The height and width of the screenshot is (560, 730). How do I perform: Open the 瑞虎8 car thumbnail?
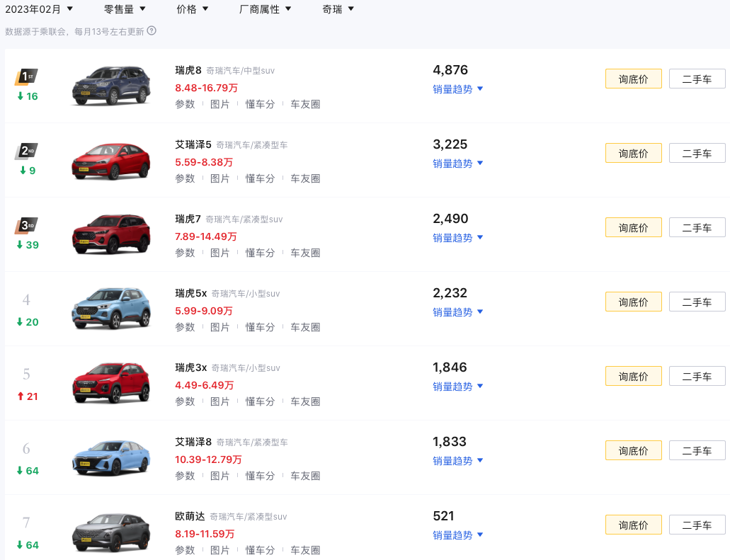(x=111, y=86)
